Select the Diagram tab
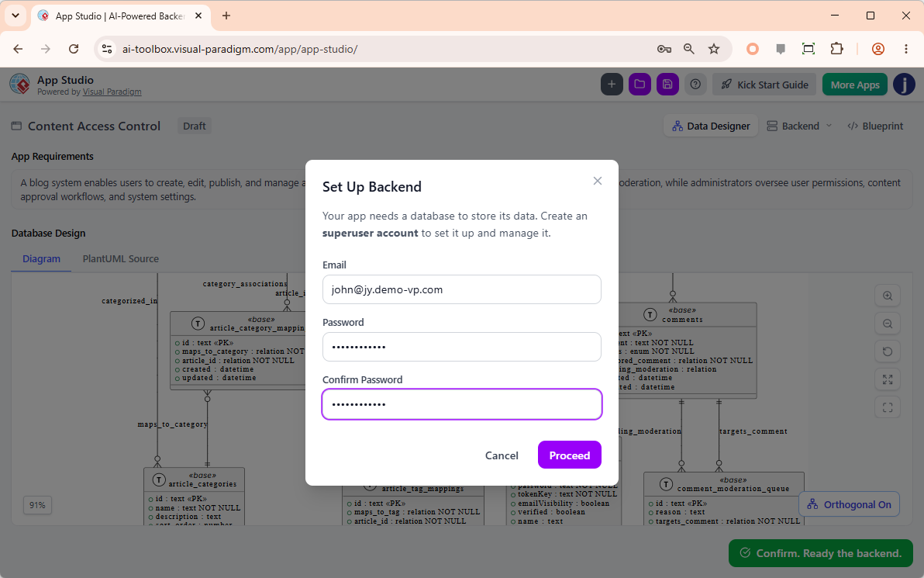 click(41, 258)
